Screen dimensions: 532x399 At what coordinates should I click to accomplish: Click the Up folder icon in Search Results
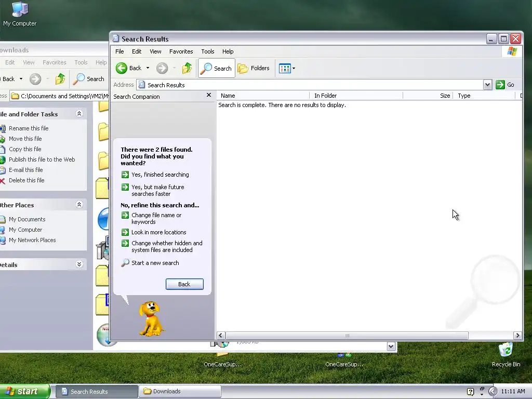tap(187, 68)
